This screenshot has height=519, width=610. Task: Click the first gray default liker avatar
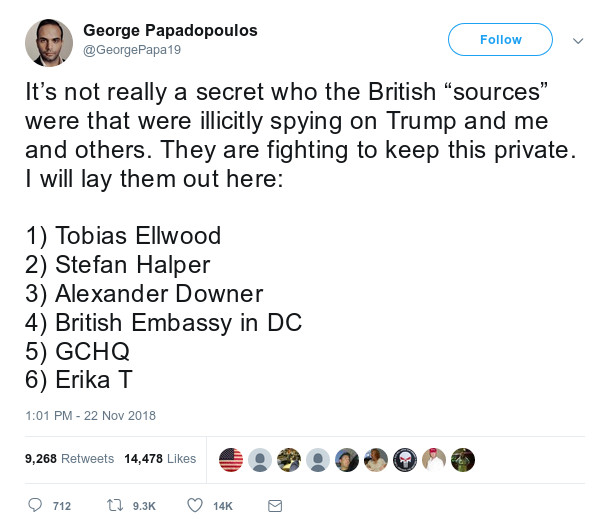pyautogui.click(x=260, y=459)
